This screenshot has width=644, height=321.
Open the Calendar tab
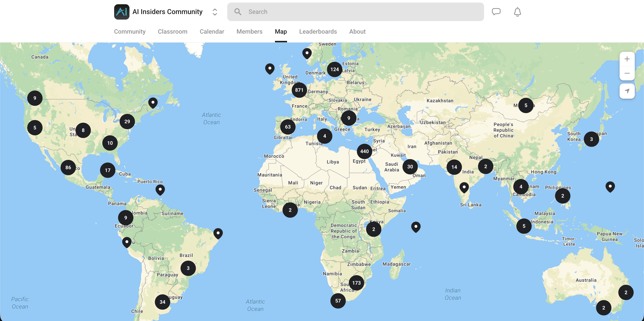[x=212, y=32]
